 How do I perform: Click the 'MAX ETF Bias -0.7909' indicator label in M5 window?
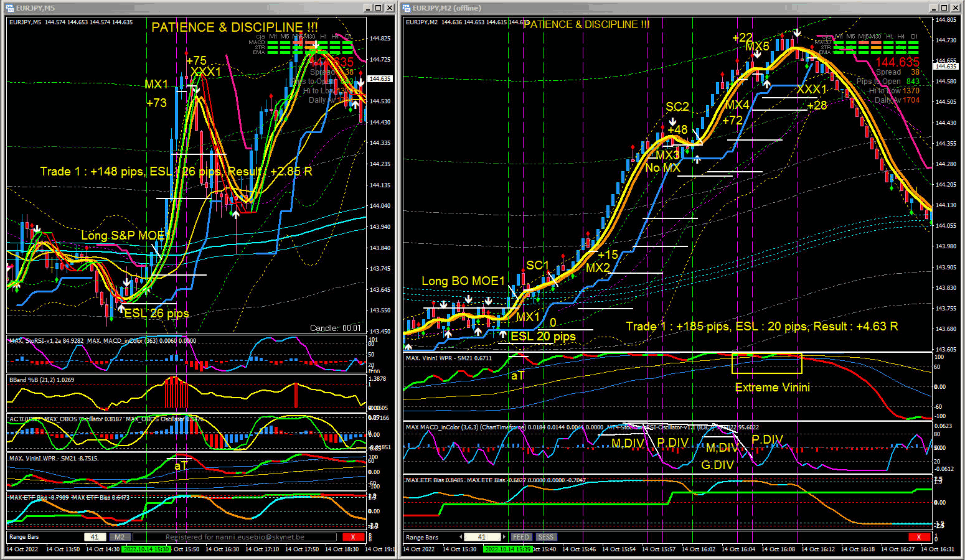[39, 498]
